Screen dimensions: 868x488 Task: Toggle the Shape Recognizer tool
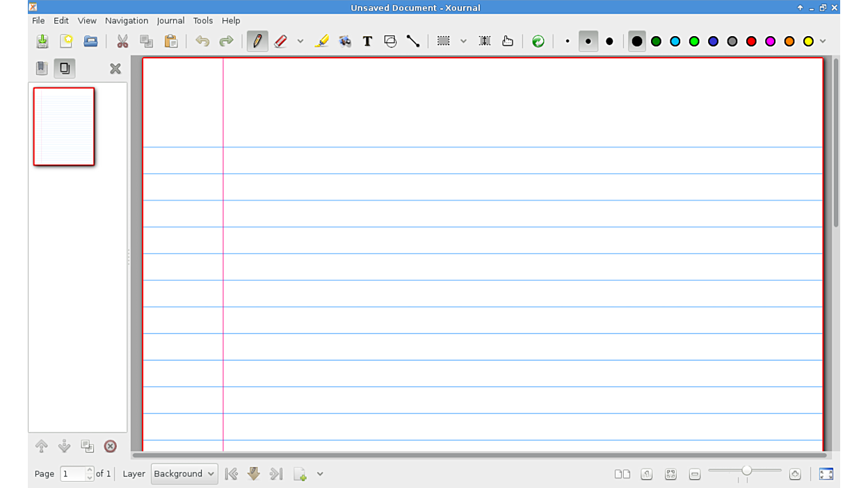pyautogui.click(x=390, y=41)
